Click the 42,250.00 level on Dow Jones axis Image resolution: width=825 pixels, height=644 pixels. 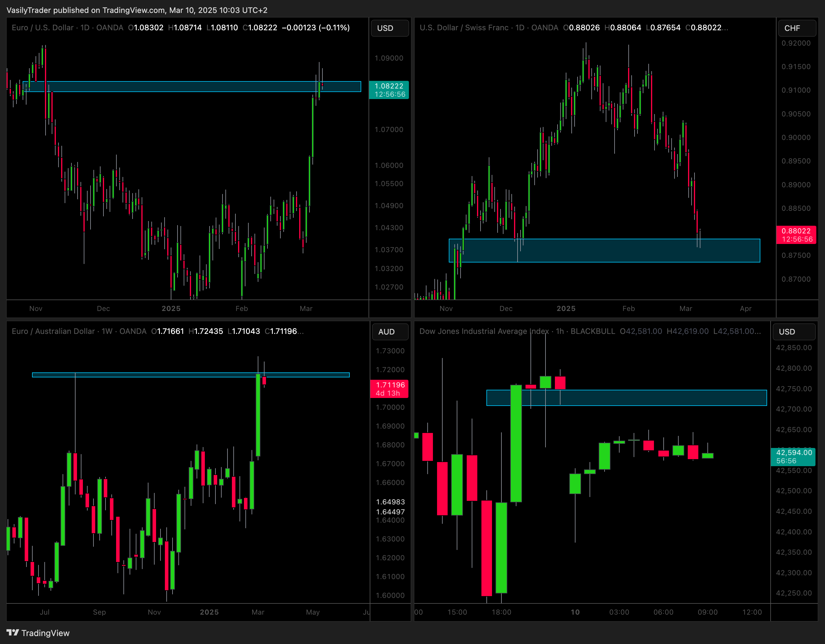point(794,593)
